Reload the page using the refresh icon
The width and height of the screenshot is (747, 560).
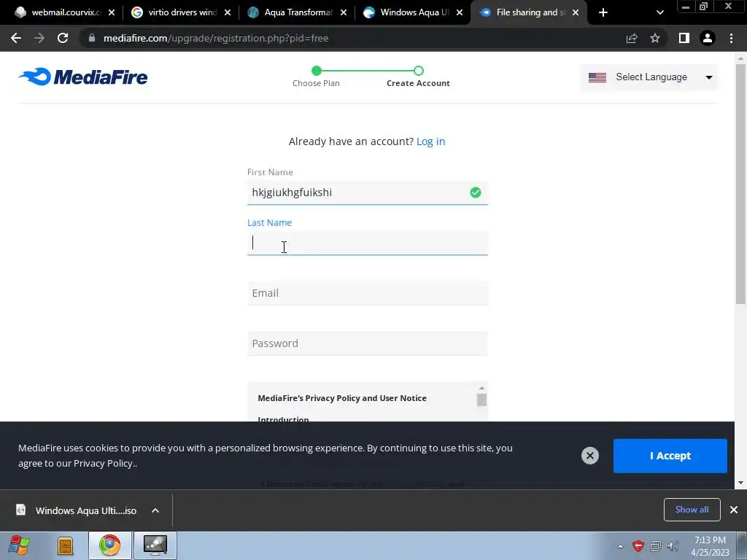click(x=63, y=38)
